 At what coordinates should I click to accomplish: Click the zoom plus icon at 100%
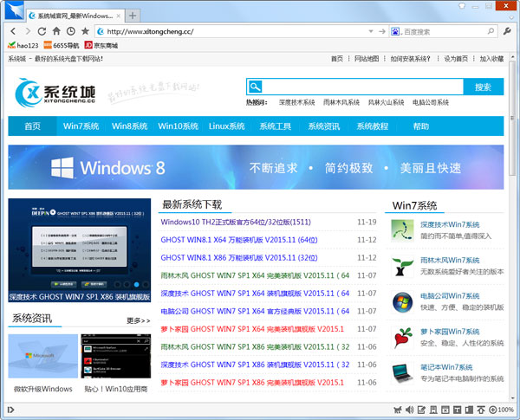click(x=493, y=410)
